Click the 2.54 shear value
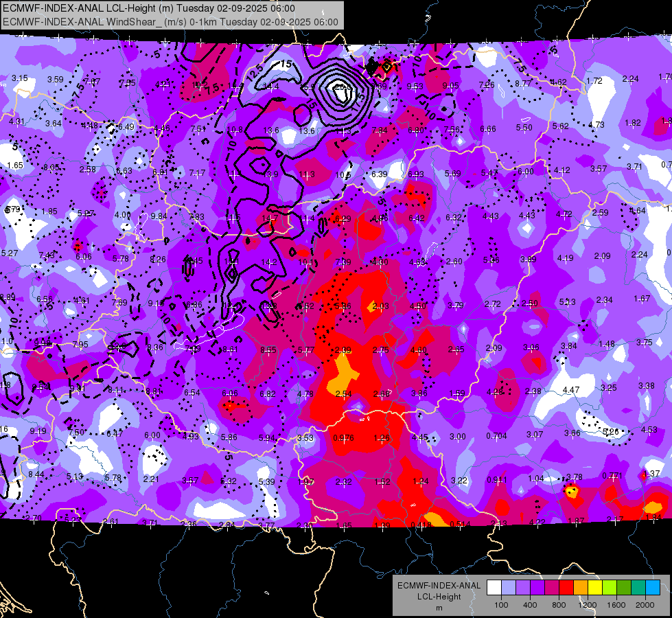The width and height of the screenshot is (672, 618). [x=343, y=393]
